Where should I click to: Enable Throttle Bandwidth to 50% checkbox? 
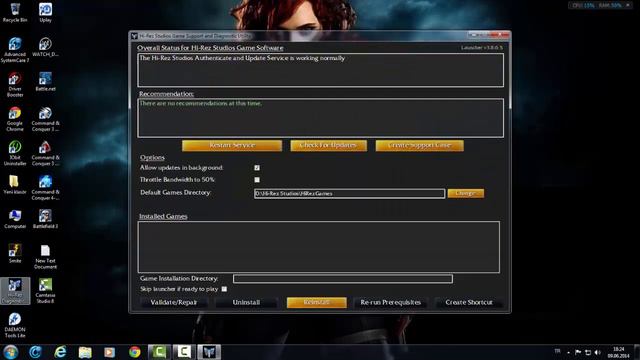point(257,180)
